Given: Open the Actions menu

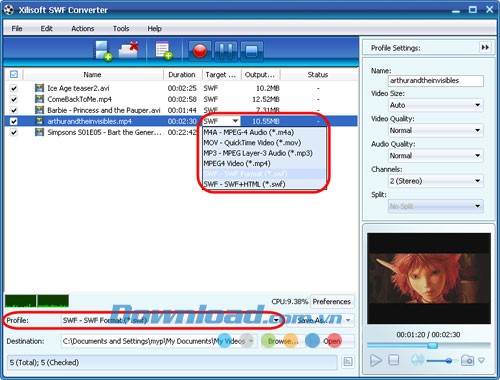Looking at the screenshot, I should 83,29.
